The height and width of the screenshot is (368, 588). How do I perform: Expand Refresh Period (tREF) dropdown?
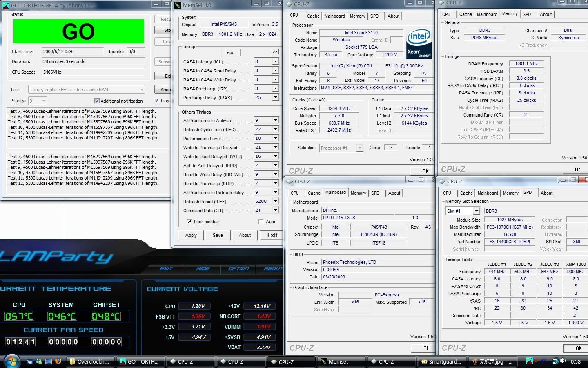pos(276,201)
